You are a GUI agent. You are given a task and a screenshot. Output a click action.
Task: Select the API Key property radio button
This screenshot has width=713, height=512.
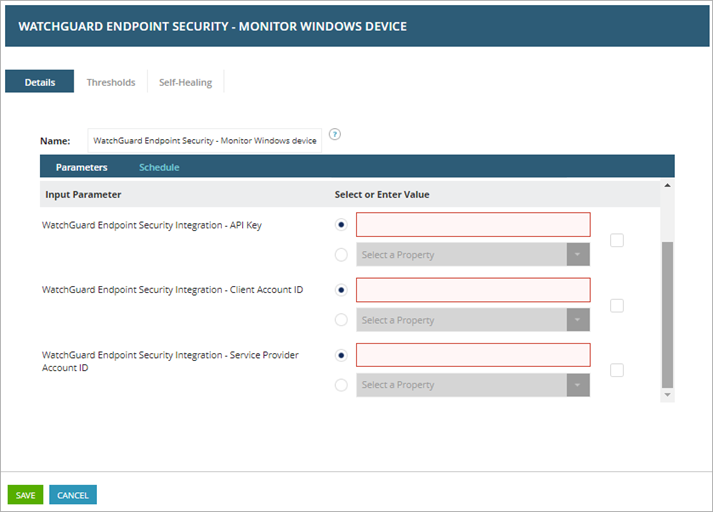tap(341, 255)
